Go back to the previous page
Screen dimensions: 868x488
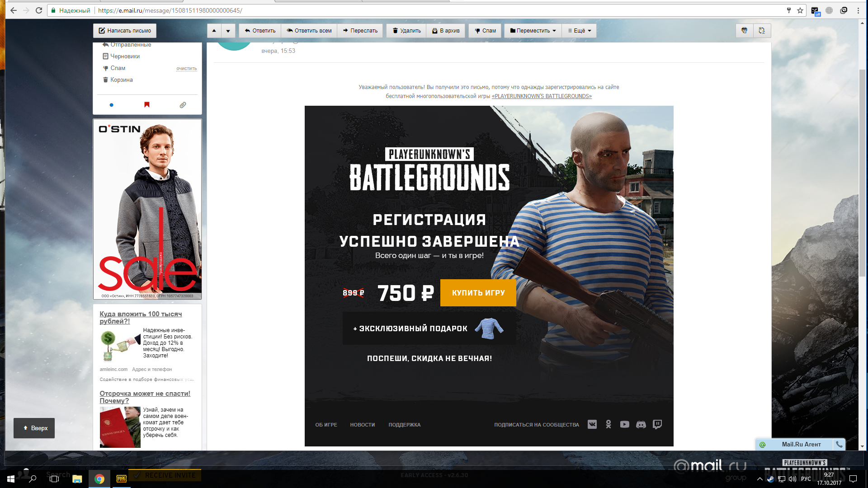pos(14,10)
